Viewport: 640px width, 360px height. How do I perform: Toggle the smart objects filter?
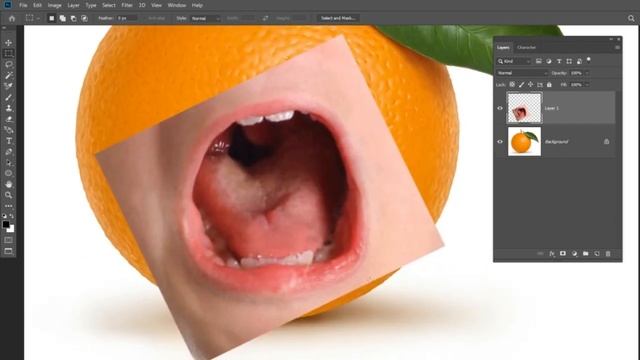[579, 61]
